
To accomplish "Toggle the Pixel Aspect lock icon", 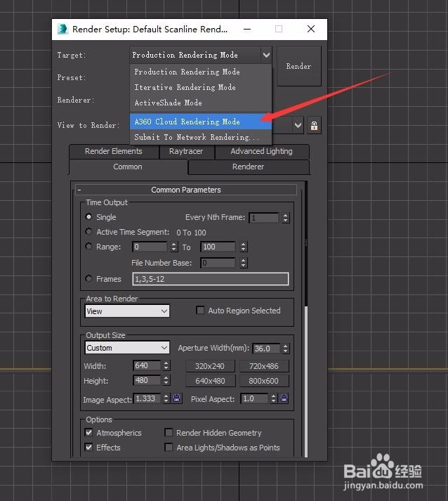I will (x=284, y=398).
